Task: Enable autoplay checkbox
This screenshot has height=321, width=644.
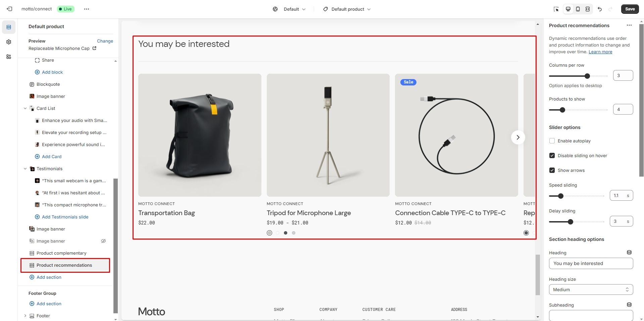Action: [552, 141]
